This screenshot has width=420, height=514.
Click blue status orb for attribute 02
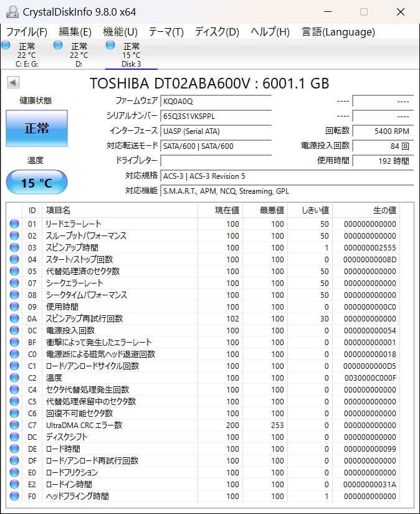click(x=14, y=236)
